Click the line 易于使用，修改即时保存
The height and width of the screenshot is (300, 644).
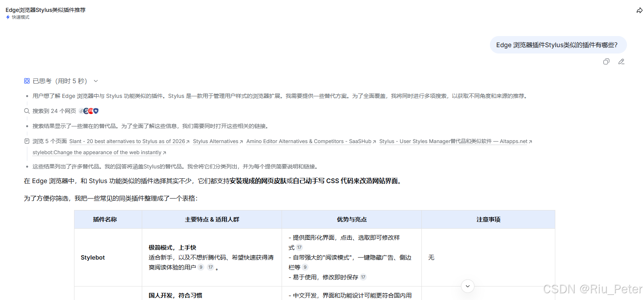323,277
